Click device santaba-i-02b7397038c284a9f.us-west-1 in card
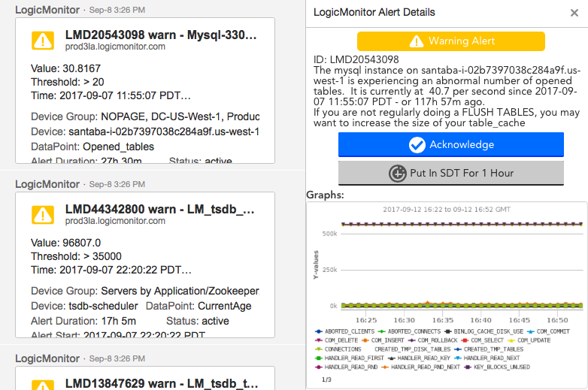This screenshot has height=390, width=588. click(145, 132)
